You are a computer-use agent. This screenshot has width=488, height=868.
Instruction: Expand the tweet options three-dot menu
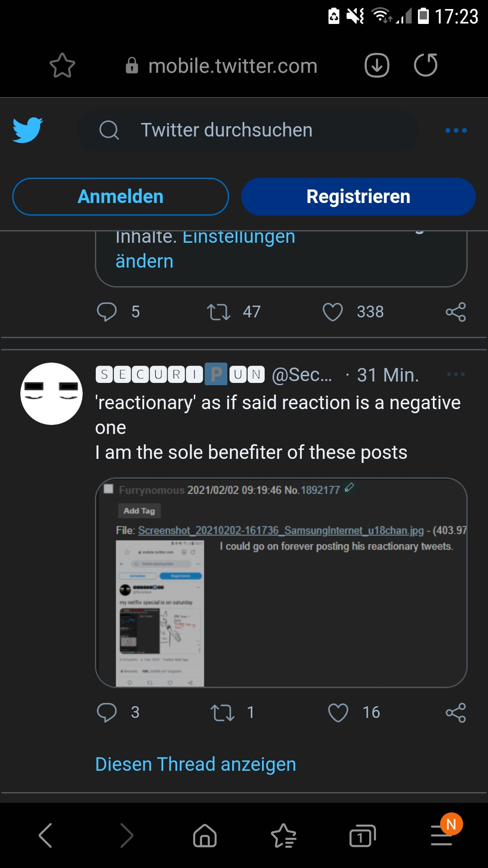(x=455, y=374)
